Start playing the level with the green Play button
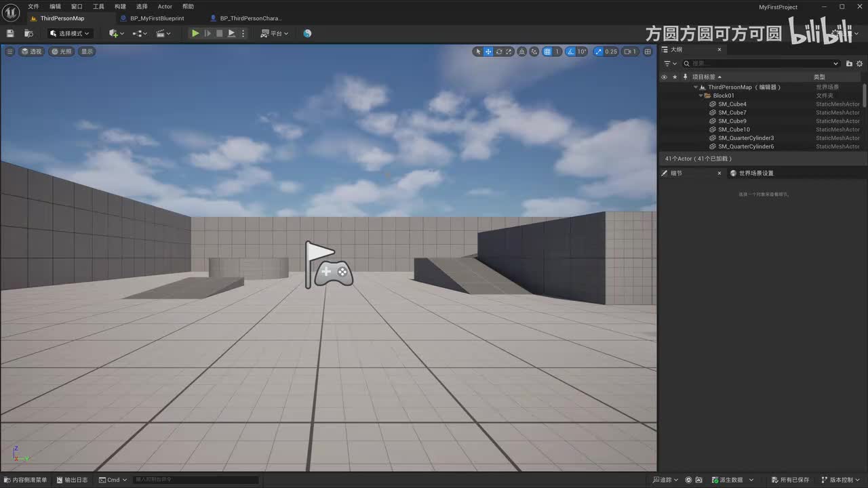 tap(195, 33)
